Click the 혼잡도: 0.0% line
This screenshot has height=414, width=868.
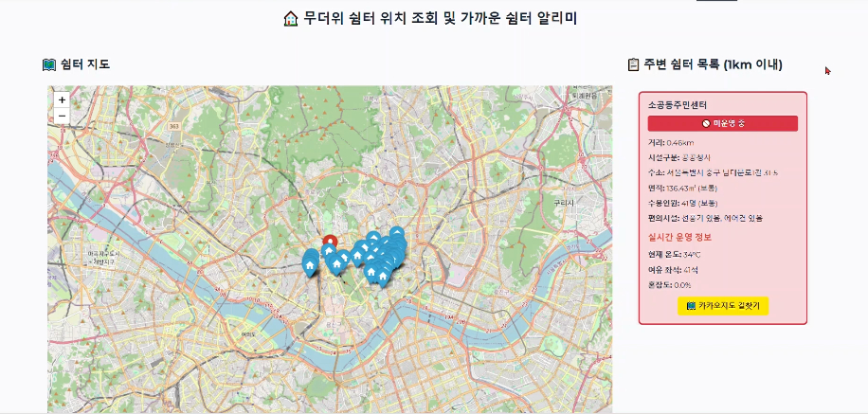point(669,285)
